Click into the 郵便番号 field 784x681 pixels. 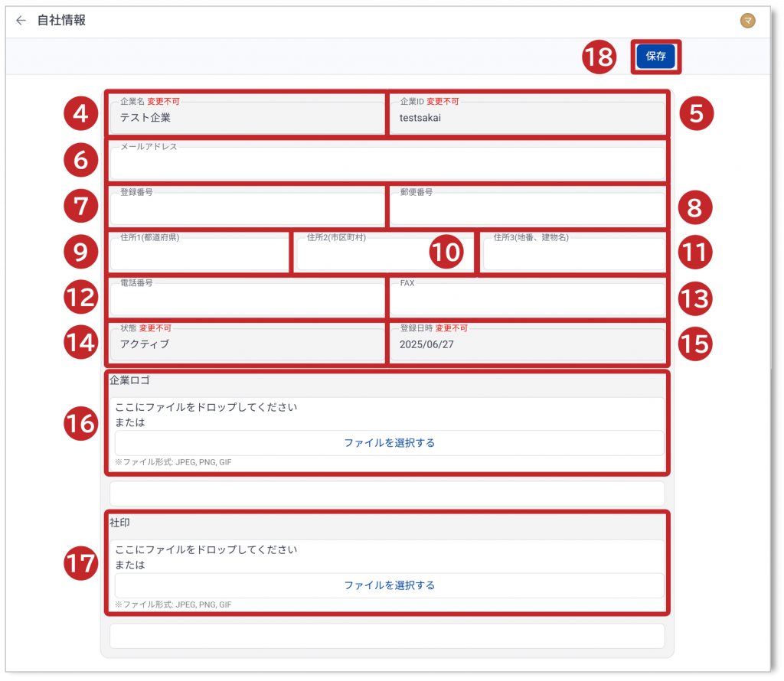tap(527, 209)
